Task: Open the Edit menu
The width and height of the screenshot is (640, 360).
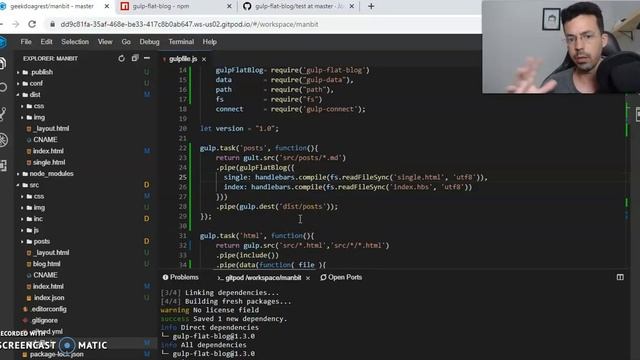Action: (46, 42)
